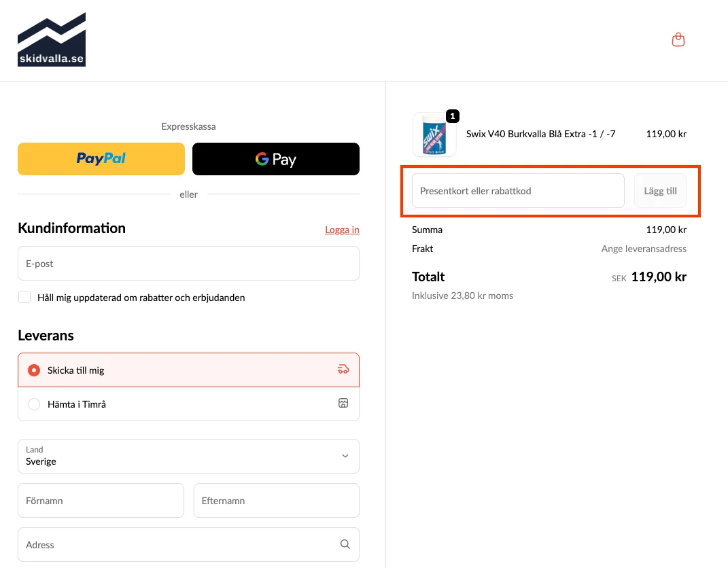This screenshot has width=728, height=568.
Task: Focus the Förnamn input field
Action: tap(101, 501)
